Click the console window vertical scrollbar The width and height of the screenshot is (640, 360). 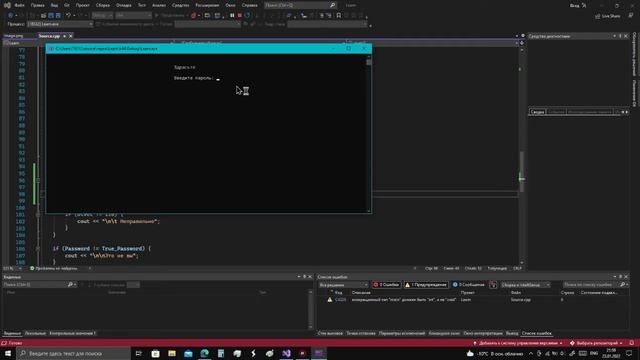tap(369, 133)
